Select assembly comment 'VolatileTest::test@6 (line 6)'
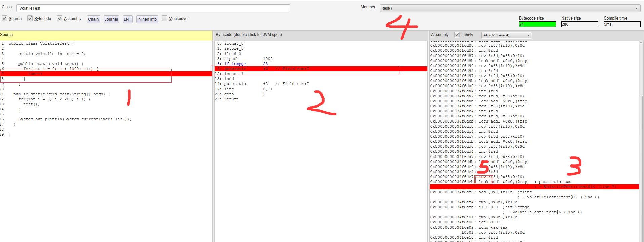 542,212
